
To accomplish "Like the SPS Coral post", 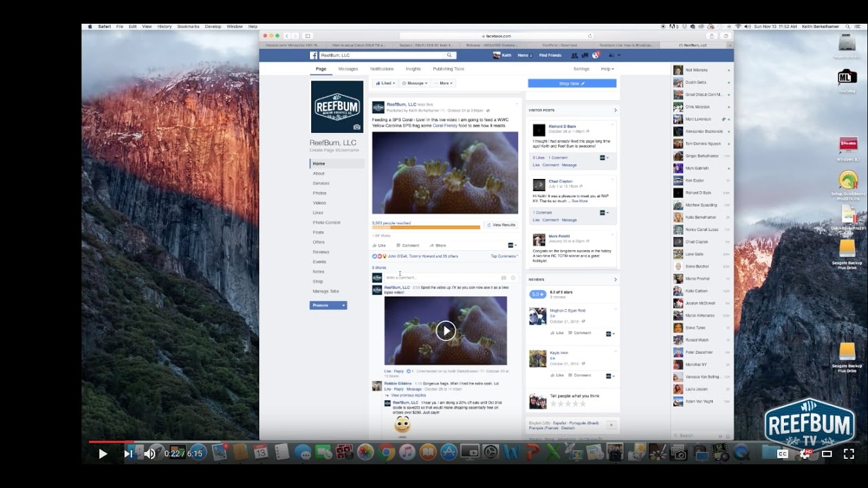I will click(x=380, y=245).
